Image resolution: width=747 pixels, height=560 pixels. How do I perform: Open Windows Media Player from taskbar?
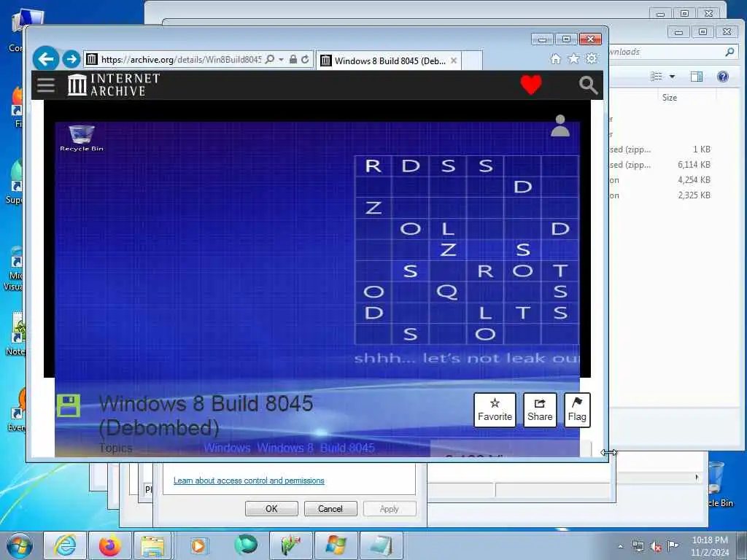198,545
